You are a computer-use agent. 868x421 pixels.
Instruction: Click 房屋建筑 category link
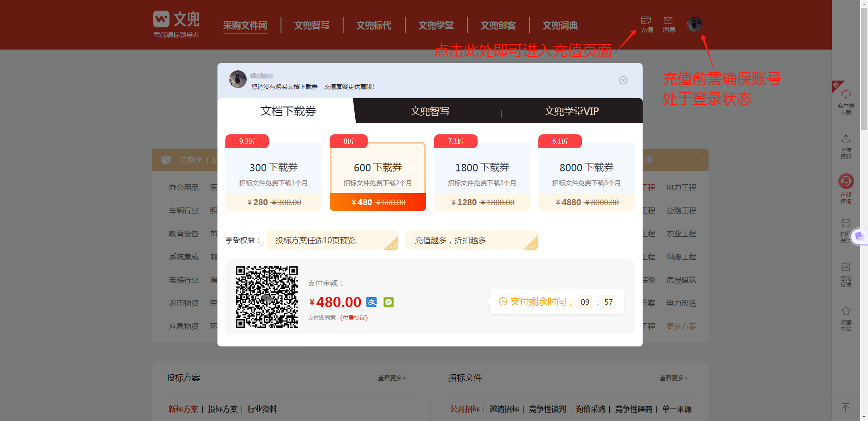coord(681,280)
